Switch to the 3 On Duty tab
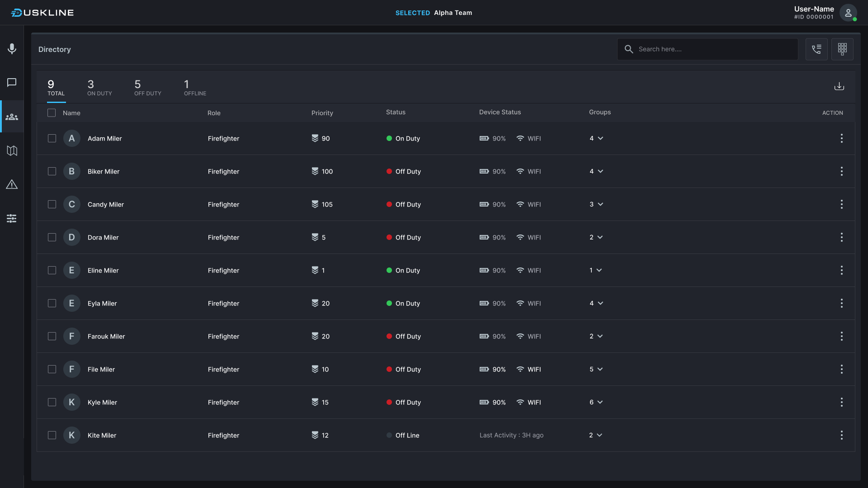 click(x=99, y=88)
